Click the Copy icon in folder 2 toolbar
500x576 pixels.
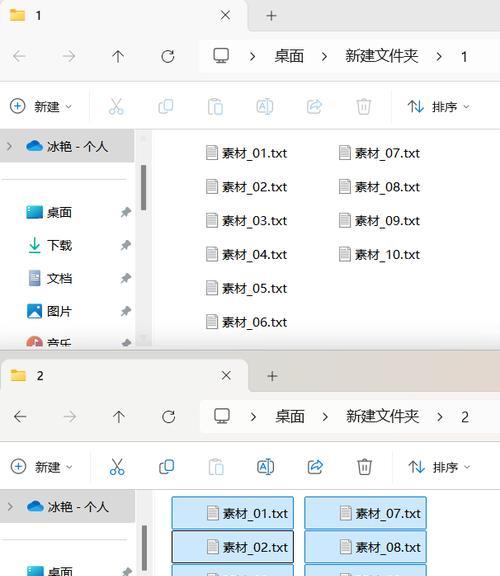166,467
